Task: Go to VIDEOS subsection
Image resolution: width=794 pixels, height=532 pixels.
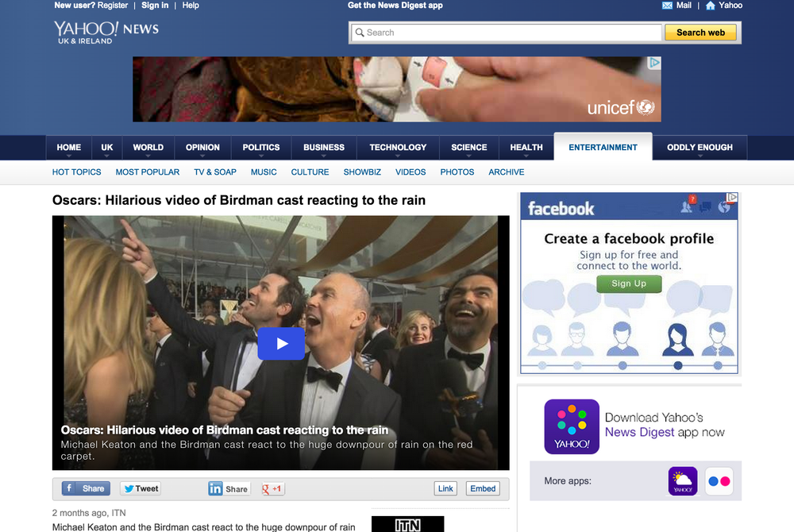Action: [x=410, y=172]
